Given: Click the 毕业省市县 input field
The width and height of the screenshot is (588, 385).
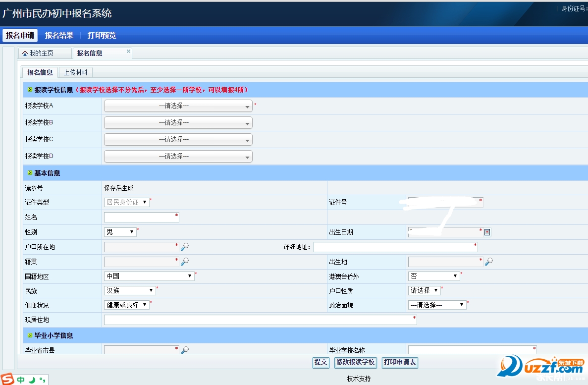Looking at the screenshot, I should tap(141, 350).
